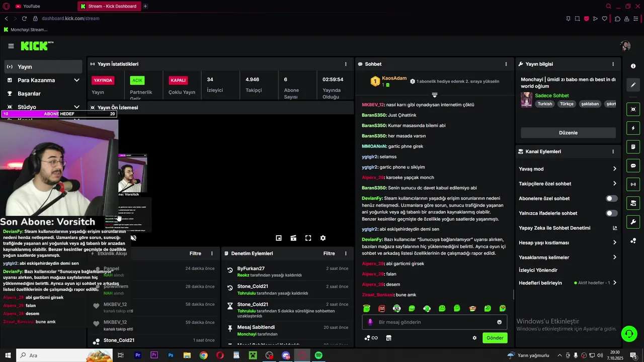Open Spotify from the taskbar
644x362 pixels.
[x=318, y=355]
